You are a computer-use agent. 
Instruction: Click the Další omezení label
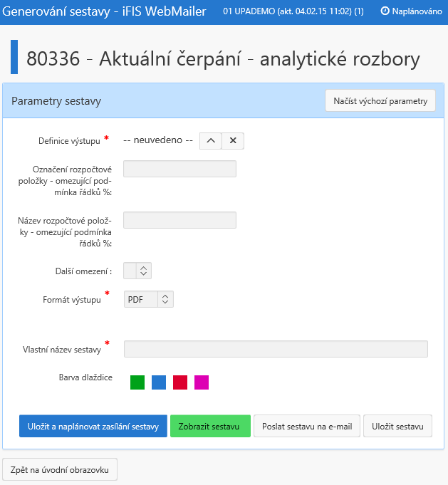[x=83, y=271]
